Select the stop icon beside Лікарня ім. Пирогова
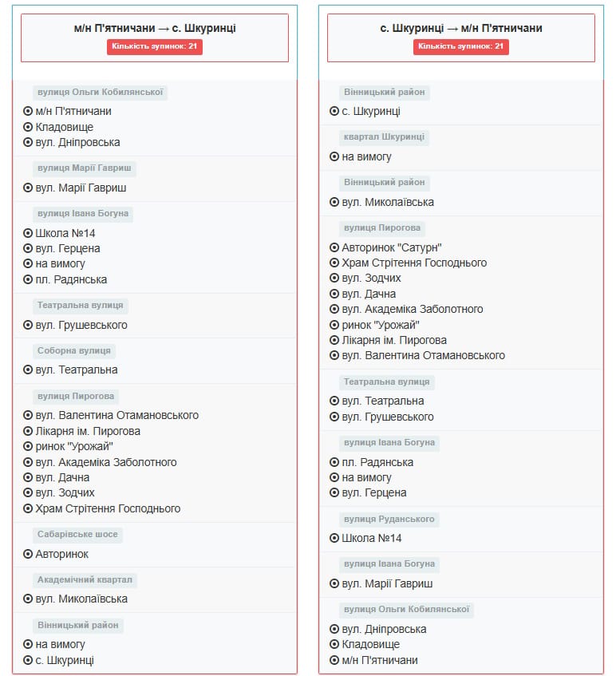The image size is (616, 676). click(30, 431)
